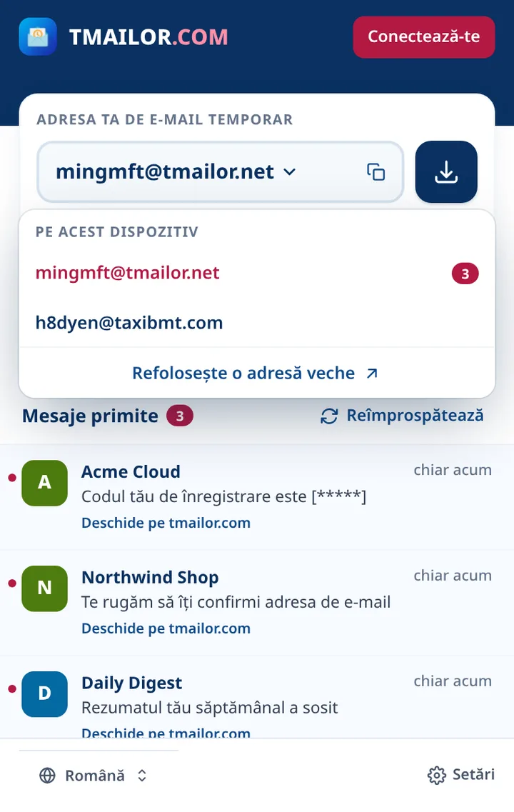Click the download inbox icon button

pos(446,172)
